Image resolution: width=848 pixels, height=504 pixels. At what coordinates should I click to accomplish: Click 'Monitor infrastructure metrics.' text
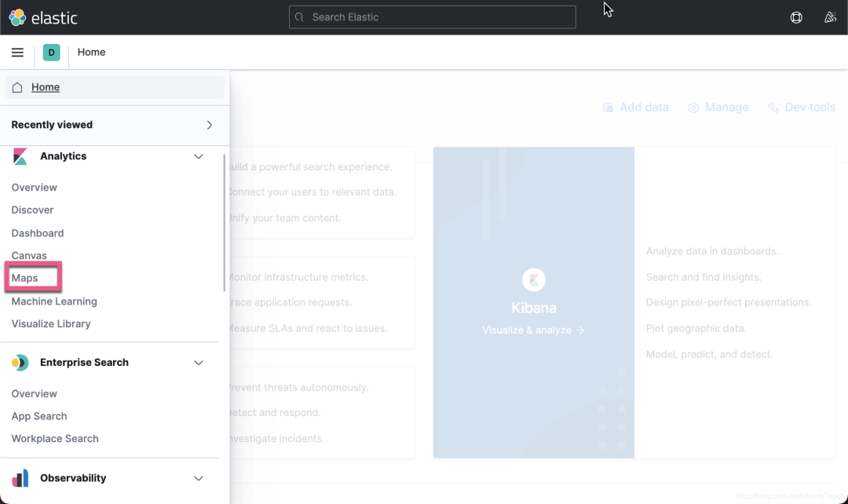click(x=299, y=277)
